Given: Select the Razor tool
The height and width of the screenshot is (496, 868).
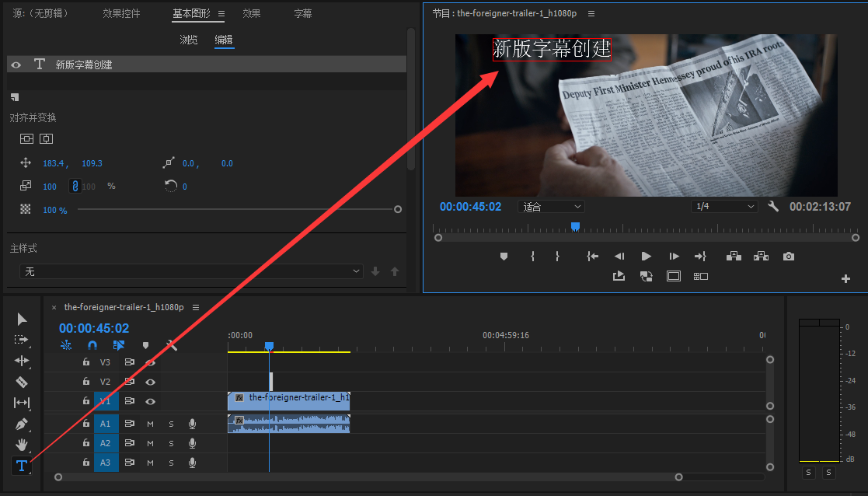Looking at the screenshot, I should coord(22,382).
